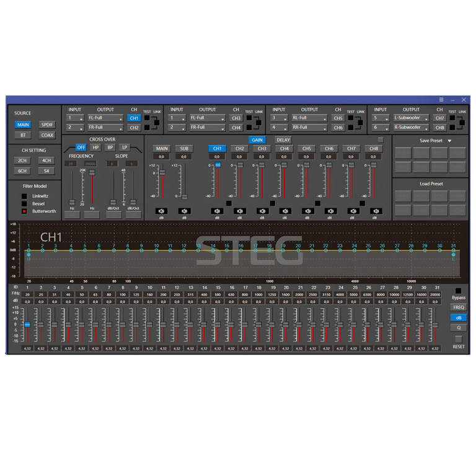Select Bessel filter model

pyautogui.click(x=24, y=204)
